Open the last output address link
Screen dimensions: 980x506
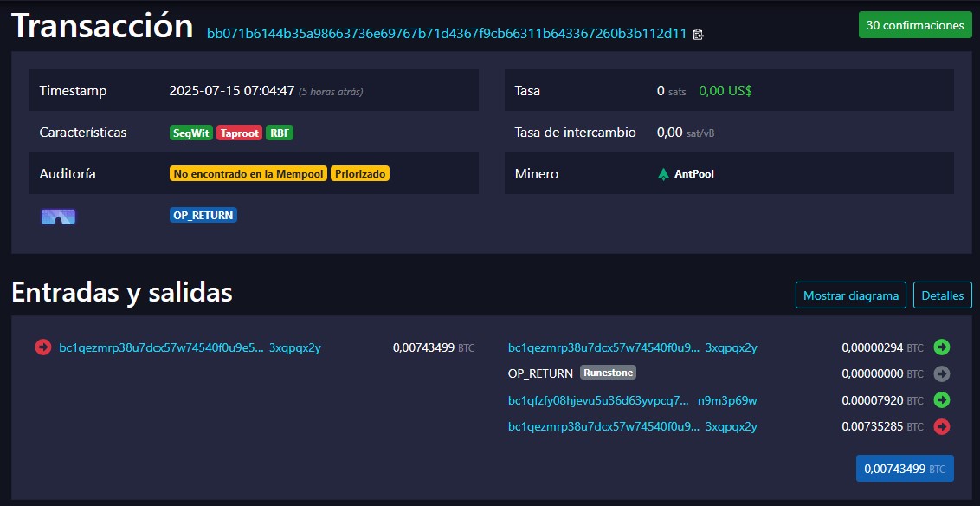632,427
